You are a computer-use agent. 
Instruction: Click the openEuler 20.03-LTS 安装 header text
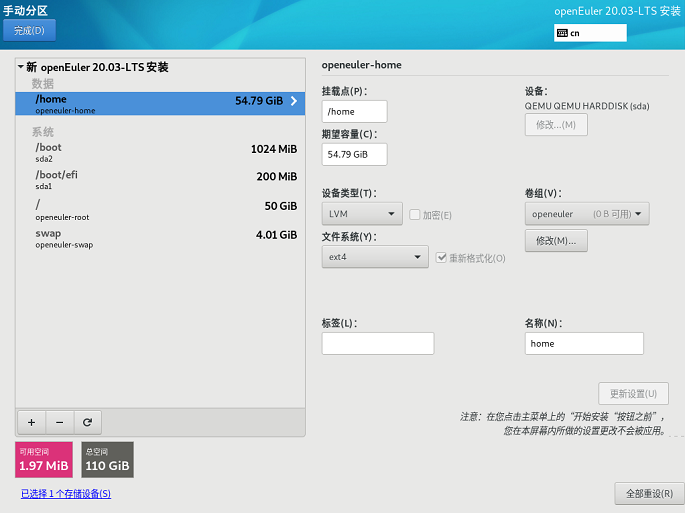tap(617, 11)
